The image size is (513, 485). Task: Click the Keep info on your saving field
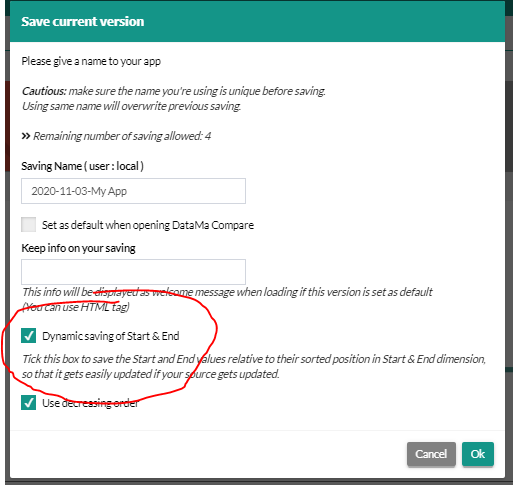point(133,272)
